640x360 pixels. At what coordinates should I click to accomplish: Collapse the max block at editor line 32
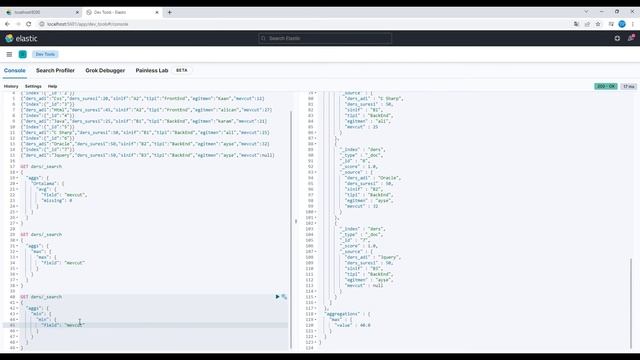point(17,252)
